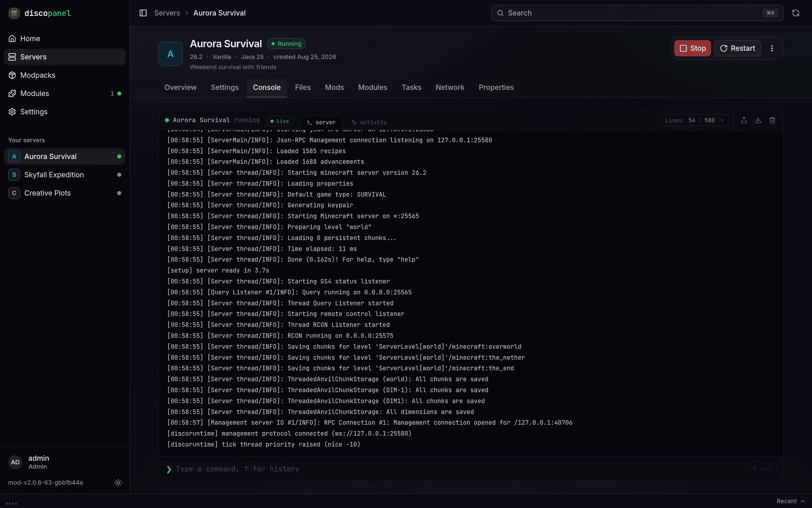Open the Network tab
This screenshot has height=508, width=812.
tap(450, 88)
